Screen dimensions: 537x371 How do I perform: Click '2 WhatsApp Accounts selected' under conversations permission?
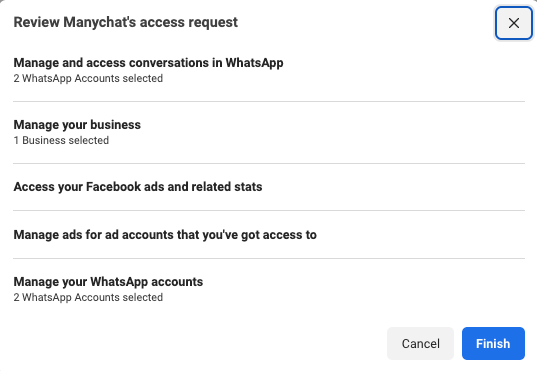pos(88,78)
